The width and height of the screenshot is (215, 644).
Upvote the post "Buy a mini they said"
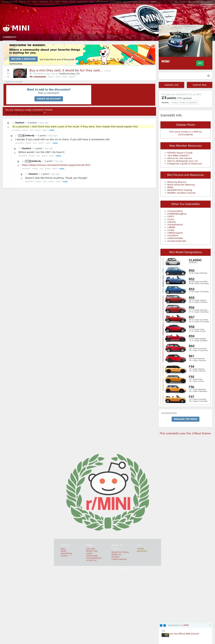coord(8,70)
